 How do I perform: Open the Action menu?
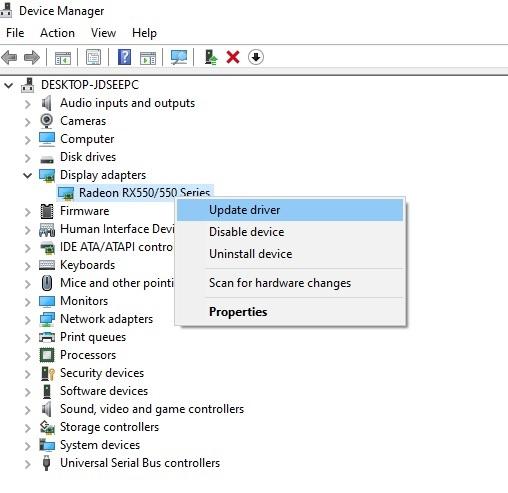tap(57, 33)
